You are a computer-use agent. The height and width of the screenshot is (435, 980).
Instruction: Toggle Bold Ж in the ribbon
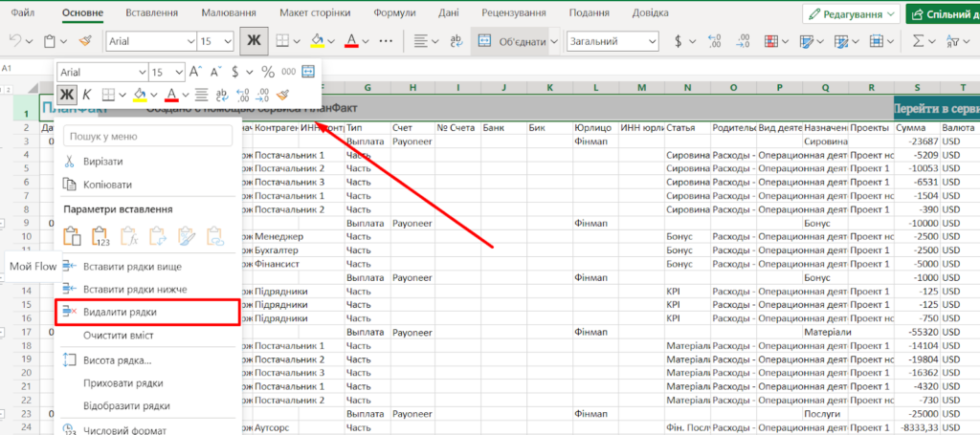coord(254,41)
